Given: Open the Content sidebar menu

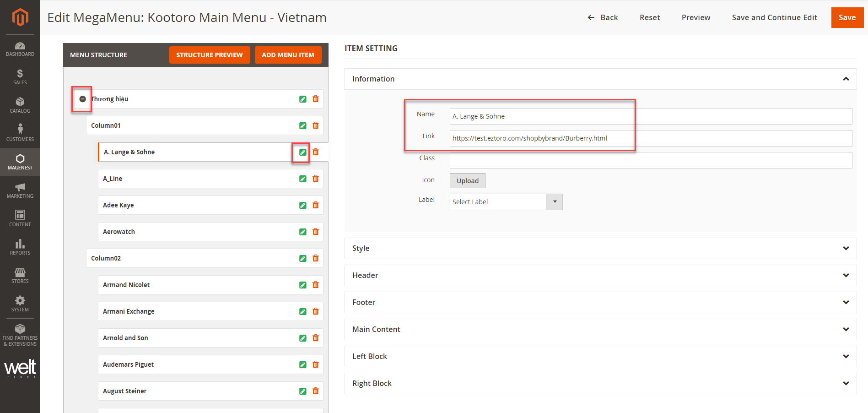Looking at the screenshot, I should point(20,219).
